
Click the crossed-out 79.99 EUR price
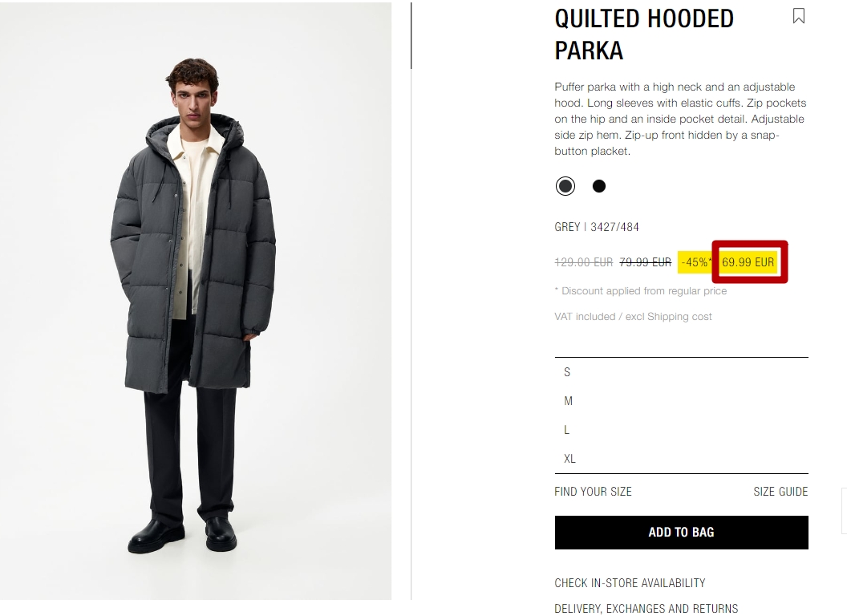click(x=645, y=262)
